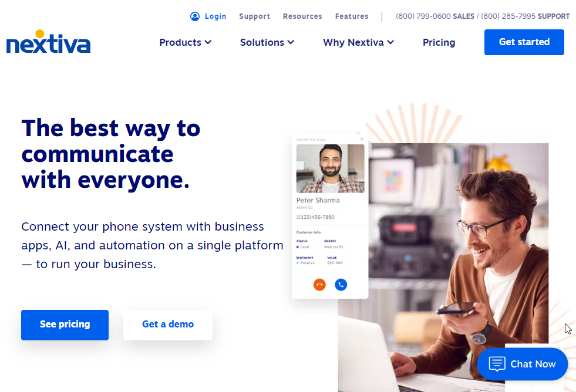Call the (800) 285-7995 support number
Viewport: 576px width, 392px height.
point(526,16)
